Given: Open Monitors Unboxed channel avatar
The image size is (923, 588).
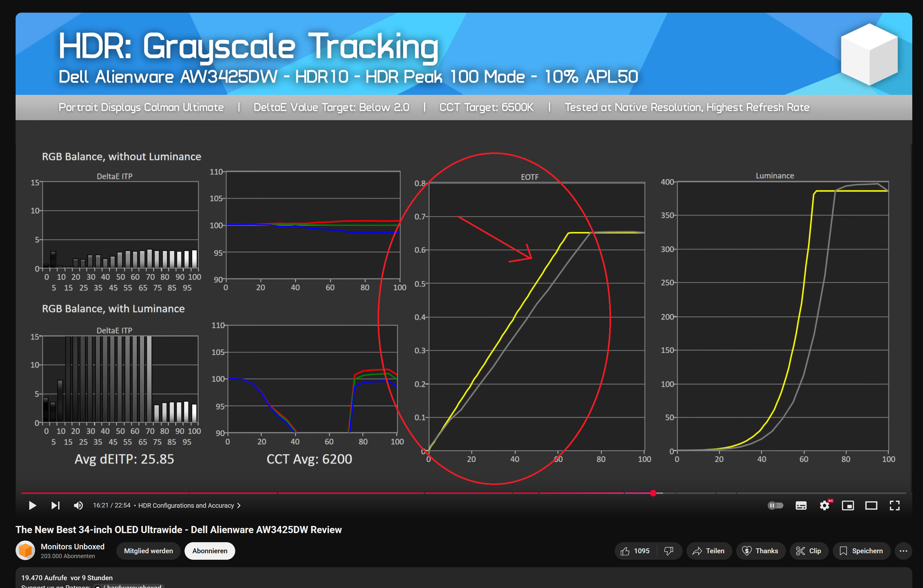Looking at the screenshot, I should pyautogui.click(x=25, y=550).
